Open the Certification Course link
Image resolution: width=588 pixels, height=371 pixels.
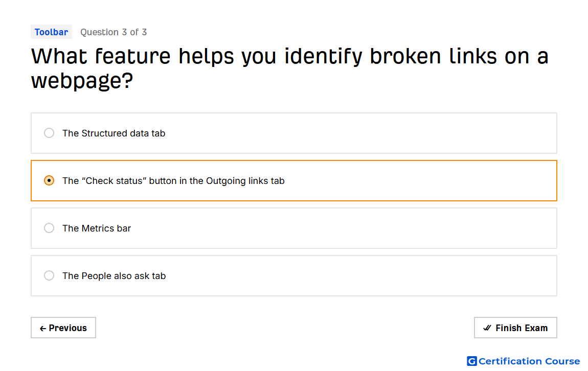click(x=524, y=361)
